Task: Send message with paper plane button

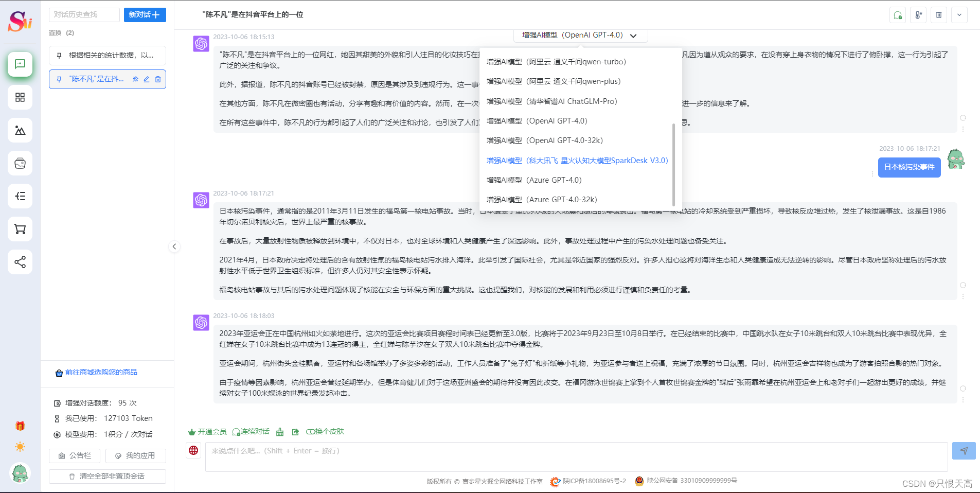Action: pos(964,451)
